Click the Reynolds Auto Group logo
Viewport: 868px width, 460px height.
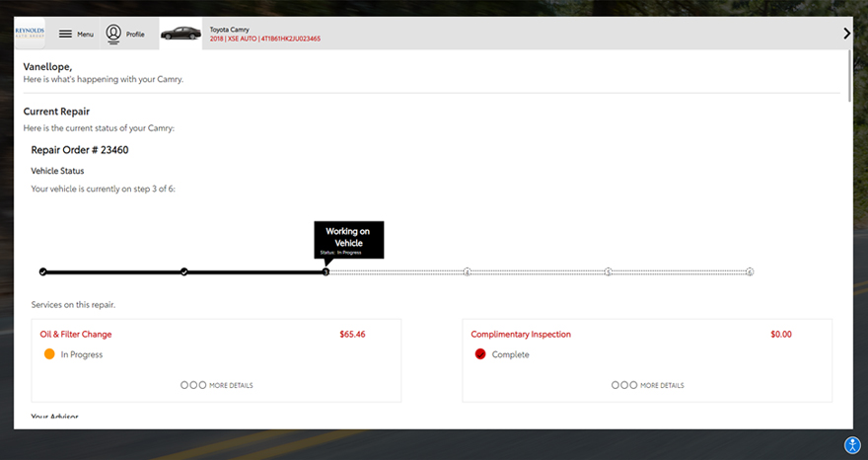coord(30,33)
